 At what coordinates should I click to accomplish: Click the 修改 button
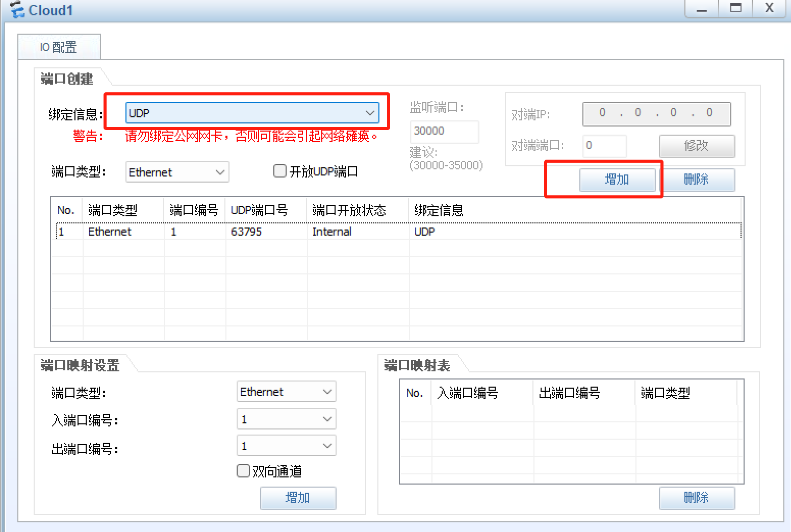(697, 146)
